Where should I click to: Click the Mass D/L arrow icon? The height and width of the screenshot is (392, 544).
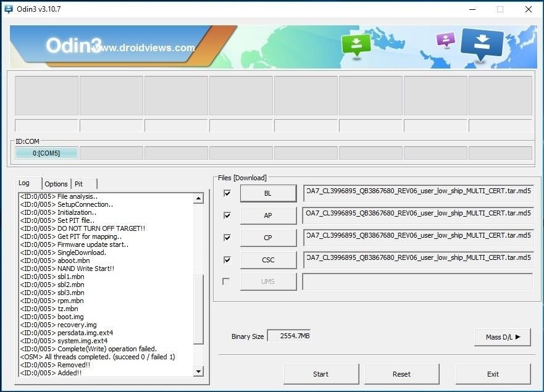pos(518,337)
